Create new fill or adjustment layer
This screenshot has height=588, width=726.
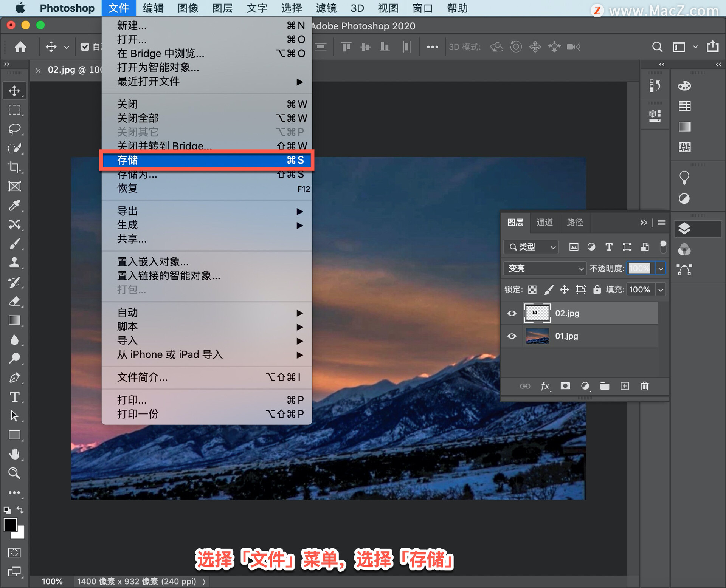(585, 386)
